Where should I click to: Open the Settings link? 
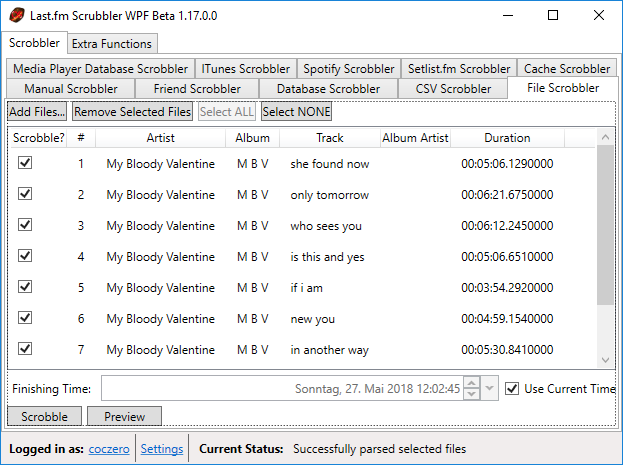click(162, 449)
